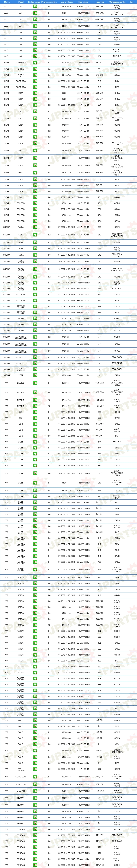Screen dimensions: 137x868
Task: Click fuel icon in SEAT CORDOBA BXV row
Action: pyautogui.click(x=35, y=81)
